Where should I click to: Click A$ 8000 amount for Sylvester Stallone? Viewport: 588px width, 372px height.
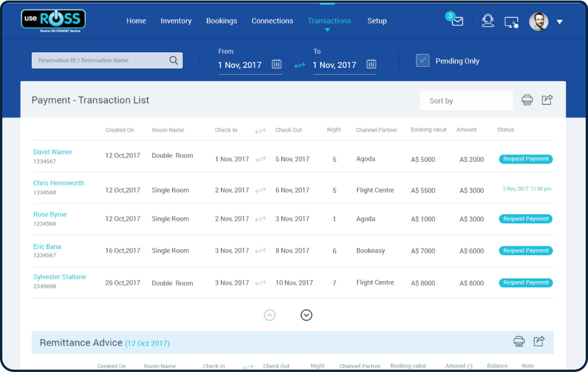click(472, 283)
